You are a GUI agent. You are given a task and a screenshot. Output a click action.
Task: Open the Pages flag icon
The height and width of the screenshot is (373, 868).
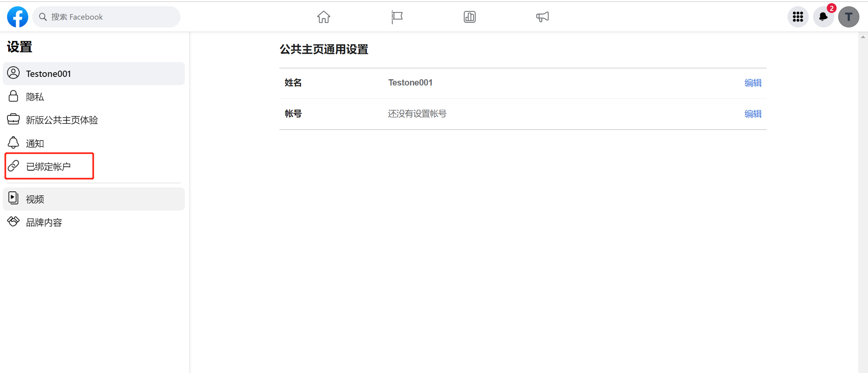397,17
